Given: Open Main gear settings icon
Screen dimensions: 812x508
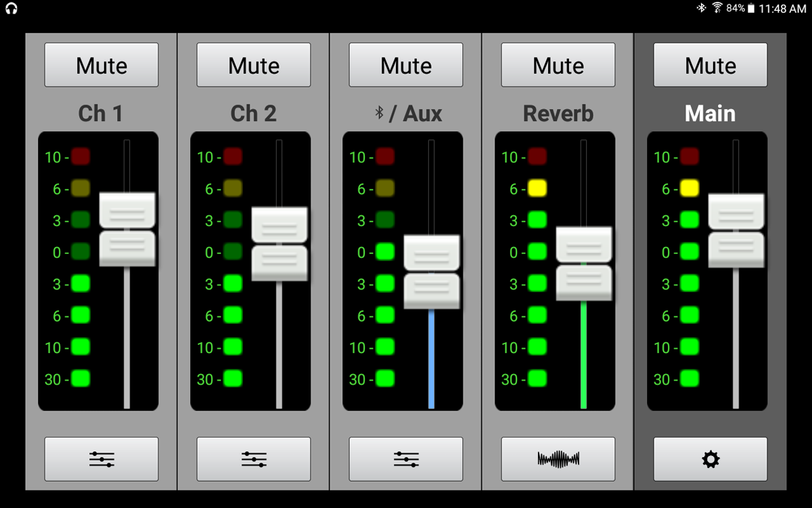Looking at the screenshot, I should (x=710, y=459).
